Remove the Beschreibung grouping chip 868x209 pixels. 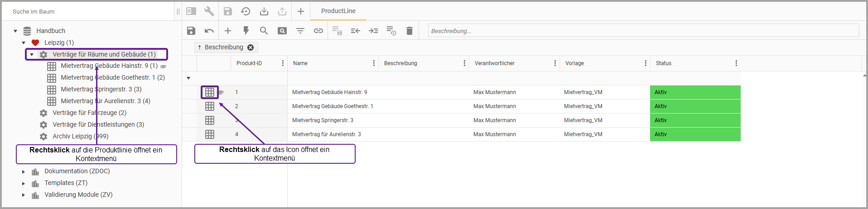pyautogui.click(x=251, y=47)
